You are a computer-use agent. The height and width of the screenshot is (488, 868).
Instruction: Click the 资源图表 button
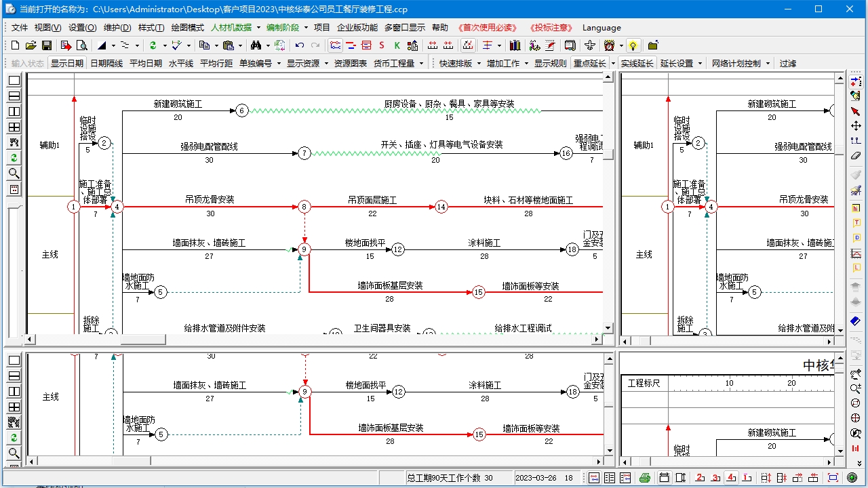[351, 63]
